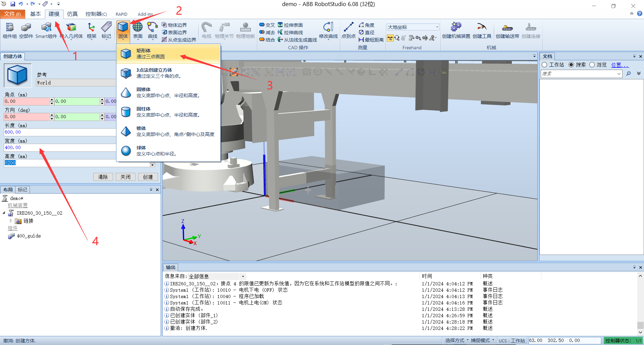Screen dimensions: 644x345
Task: Click the help question mark icon
Action: point(640,14)
